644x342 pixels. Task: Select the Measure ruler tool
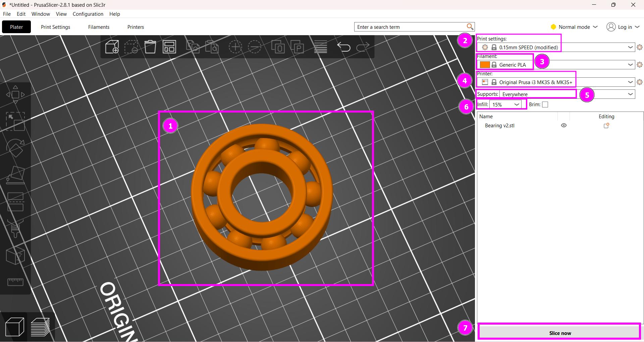click(x=15, y=282)
